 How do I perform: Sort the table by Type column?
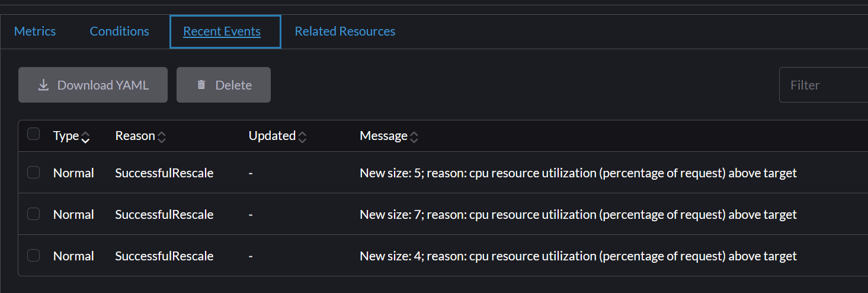pyautogui.click(x=85, y=136)
